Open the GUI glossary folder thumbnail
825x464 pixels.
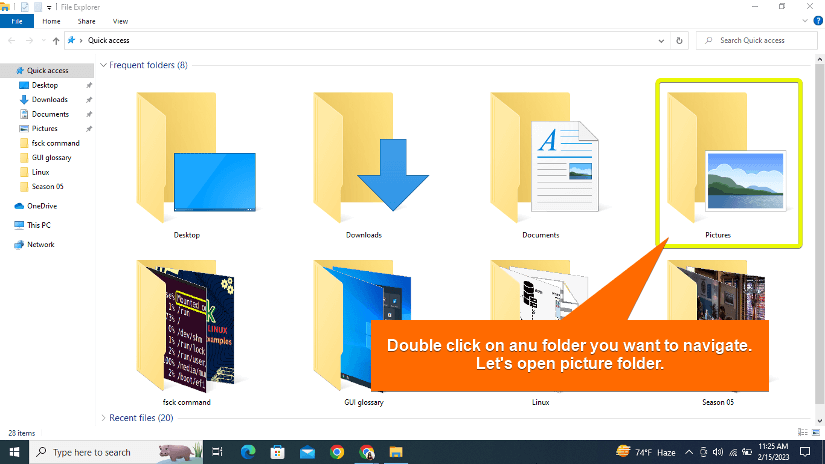pos(362,326)
